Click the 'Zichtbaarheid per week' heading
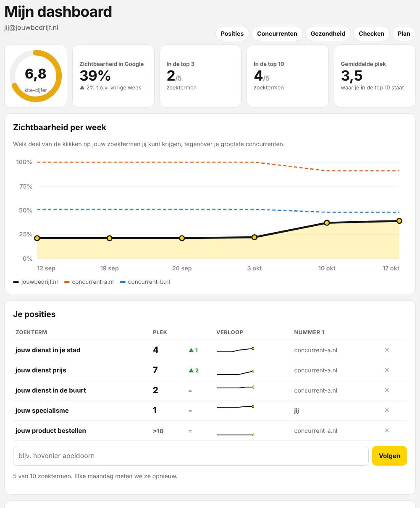The height and width of the screenshot is (508, 420). [x=60, y=128]
